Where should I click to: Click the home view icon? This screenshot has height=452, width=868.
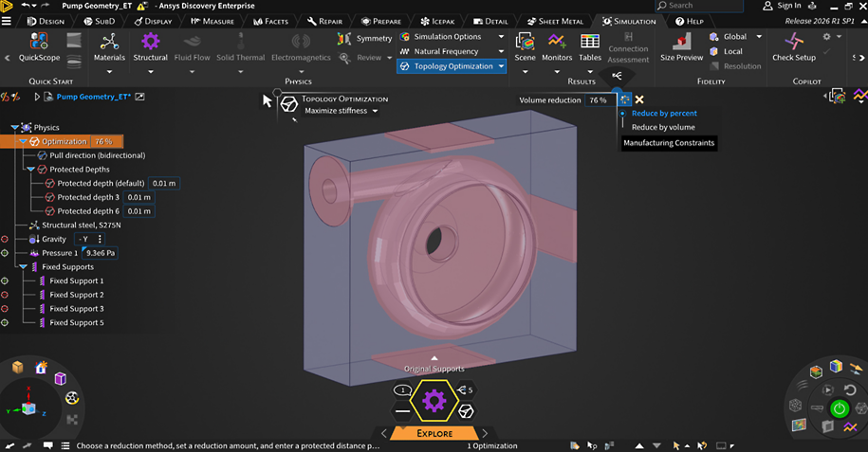coord(41,368)
